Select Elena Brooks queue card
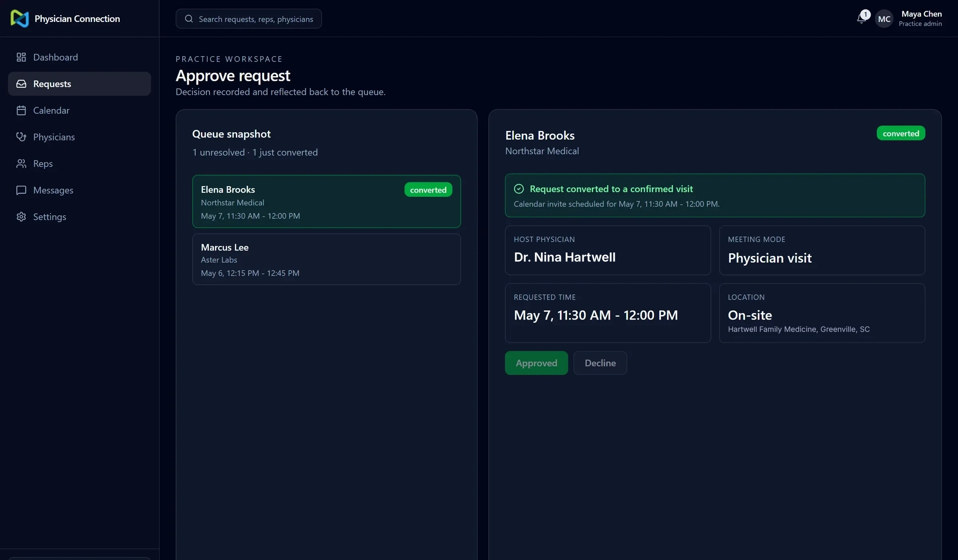This screenshot has width=958, height=560. (326, 201)
